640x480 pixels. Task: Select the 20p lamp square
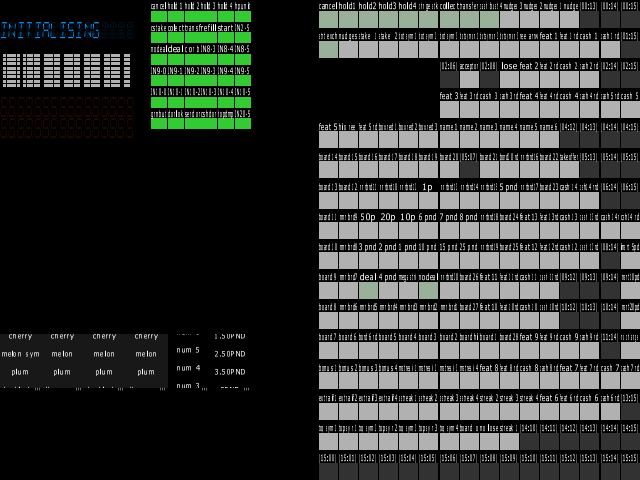tap(388, 231)
